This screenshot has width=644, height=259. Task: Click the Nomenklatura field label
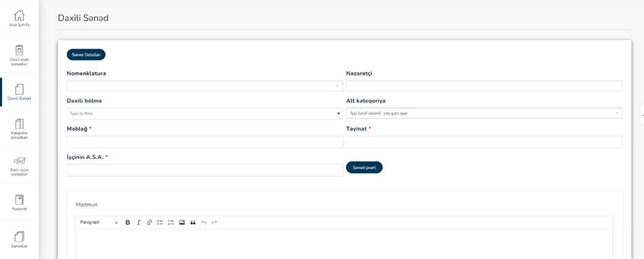click(87, 73)
